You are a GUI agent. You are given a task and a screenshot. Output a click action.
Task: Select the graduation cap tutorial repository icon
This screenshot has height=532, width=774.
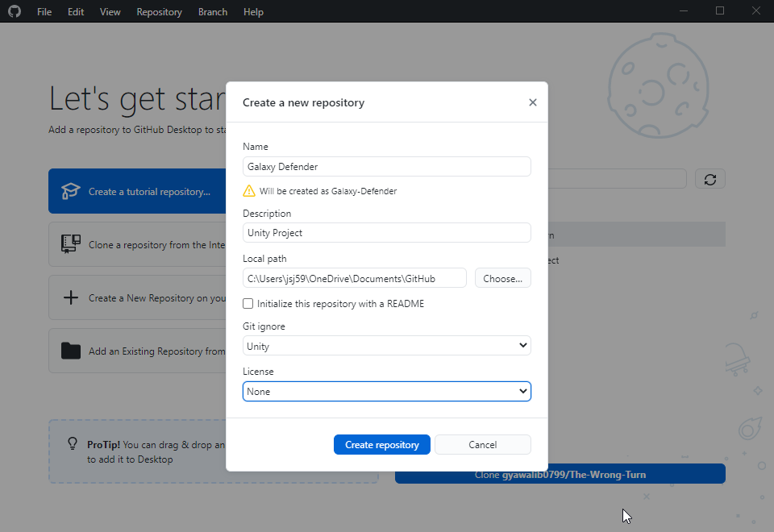69,190
